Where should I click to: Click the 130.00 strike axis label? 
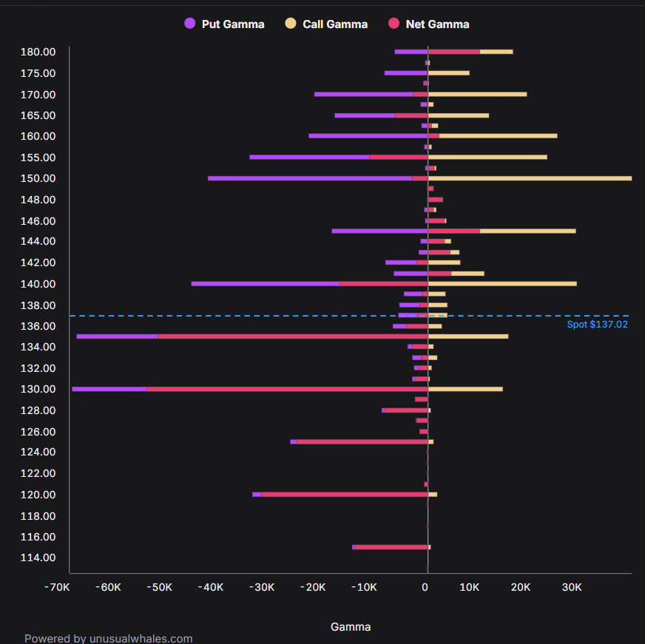pyautogui.click(x=38, y=389)
